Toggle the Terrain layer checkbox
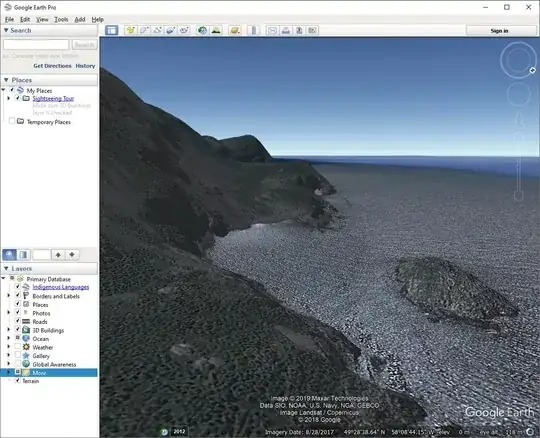The height and width of the screenshot is (438, 540). coord(18,380)
